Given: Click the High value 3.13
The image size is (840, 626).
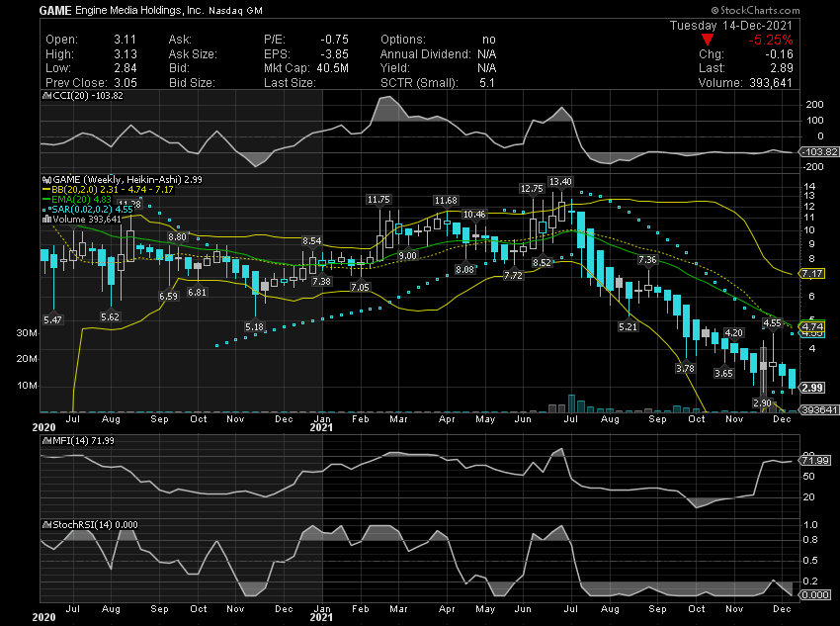Looking at the screenshot, I should (126, 54).
